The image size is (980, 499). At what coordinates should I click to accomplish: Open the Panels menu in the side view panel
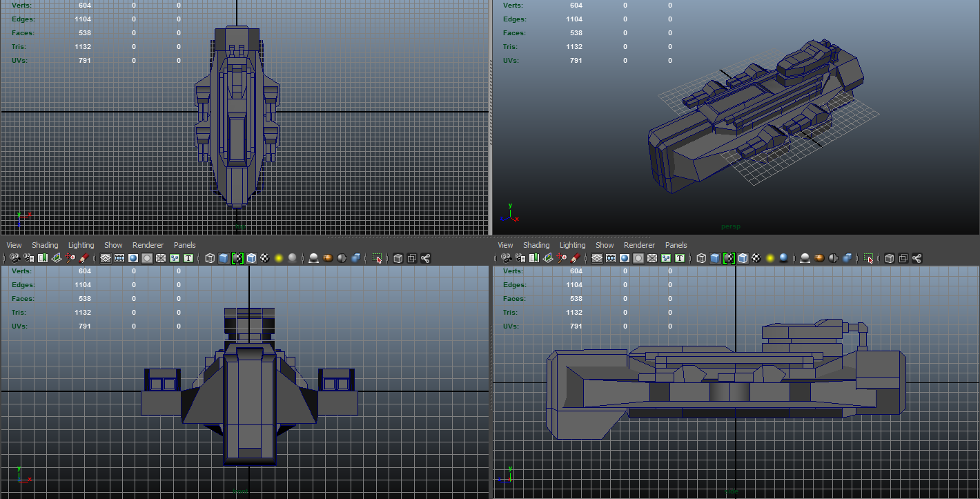point(676,245)
